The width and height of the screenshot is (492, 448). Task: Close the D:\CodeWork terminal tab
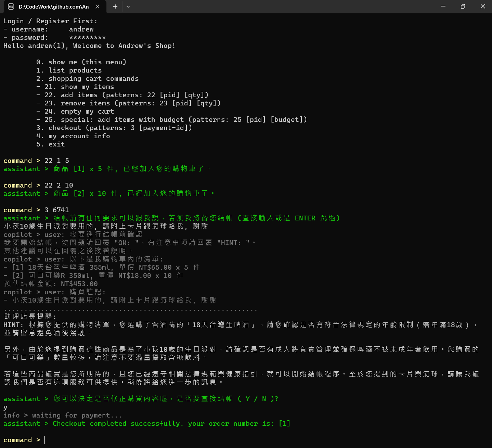97,7
